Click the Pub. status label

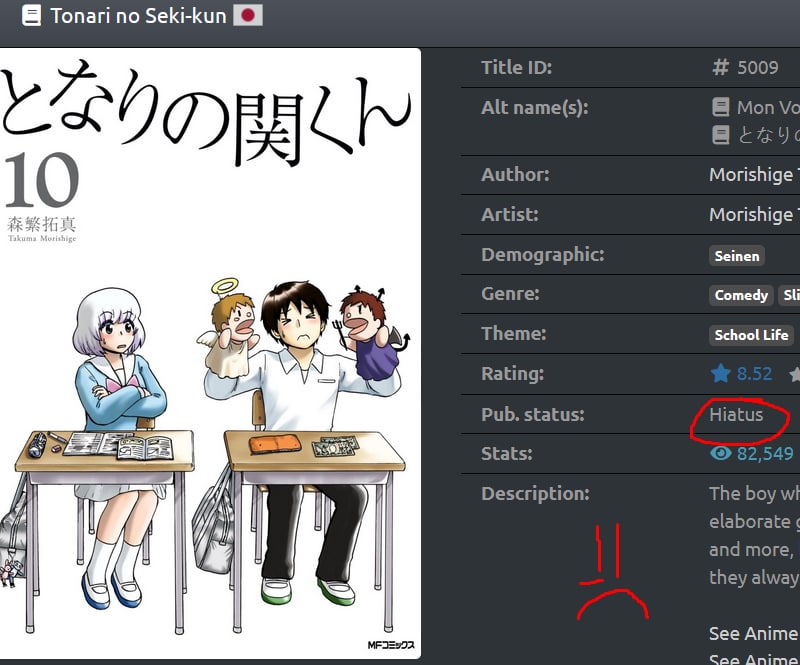point(533,414)
